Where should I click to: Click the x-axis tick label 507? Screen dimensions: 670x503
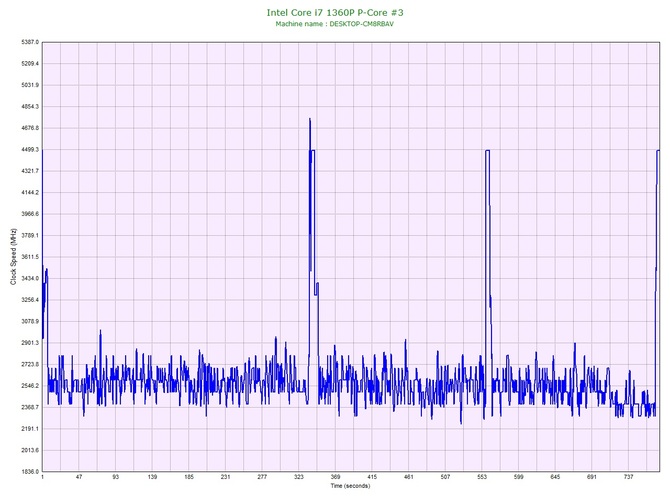click(x=446, y=477)
